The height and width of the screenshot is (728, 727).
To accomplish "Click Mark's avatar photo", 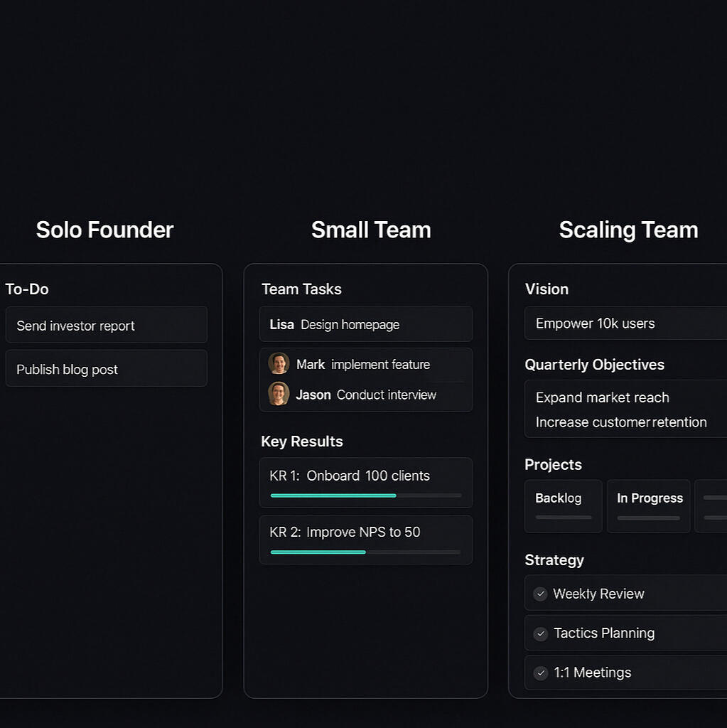I will coord(279,363).
